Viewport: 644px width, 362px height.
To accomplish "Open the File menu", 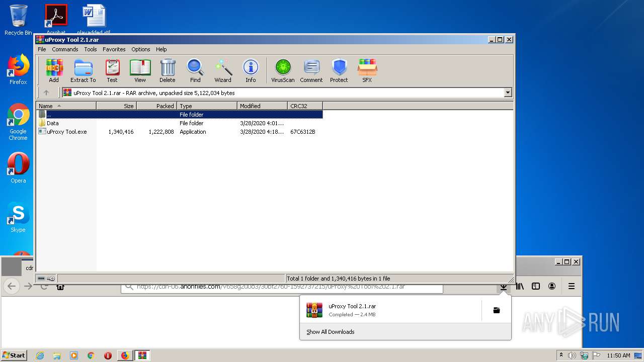I will (42, 49).
